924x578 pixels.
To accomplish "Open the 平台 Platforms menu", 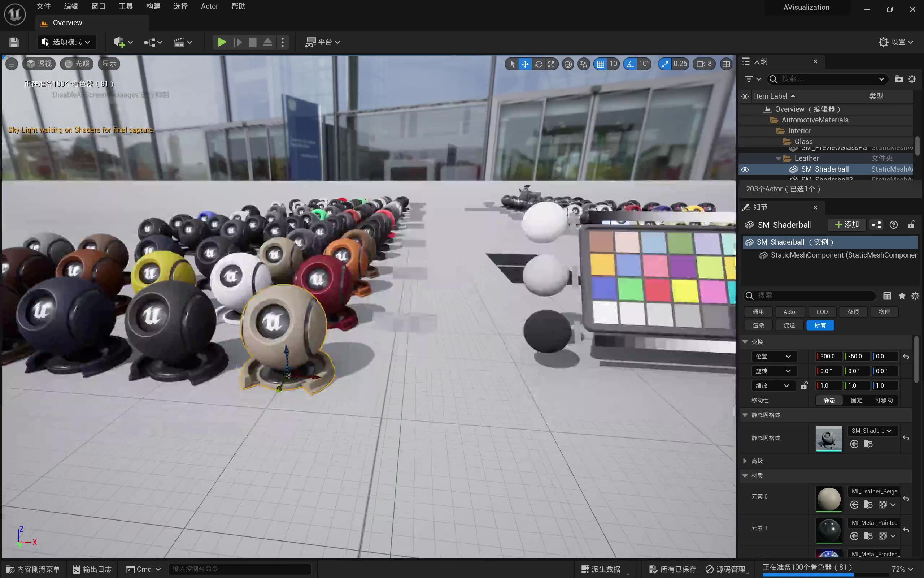I will 322,42.
